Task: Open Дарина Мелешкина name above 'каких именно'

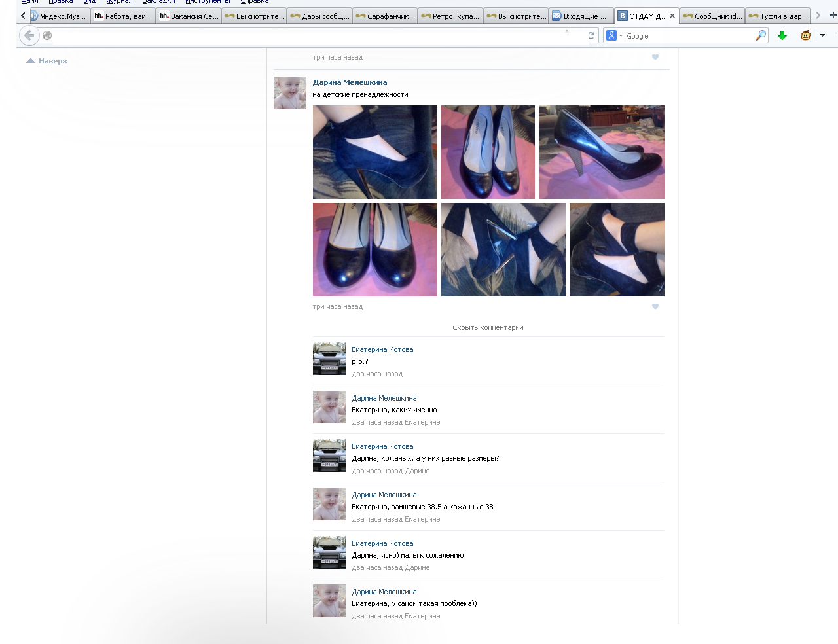Action: [384, 398]
